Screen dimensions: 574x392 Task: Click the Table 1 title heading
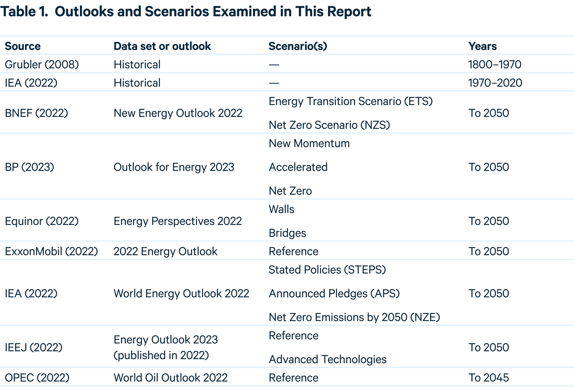[x=186, y=12]
